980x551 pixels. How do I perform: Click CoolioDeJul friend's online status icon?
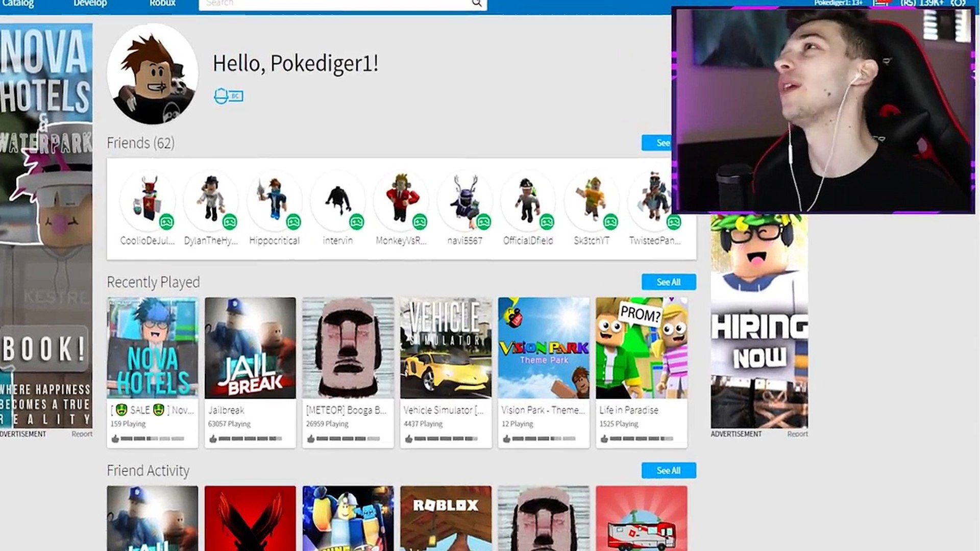tap(166, 222)
